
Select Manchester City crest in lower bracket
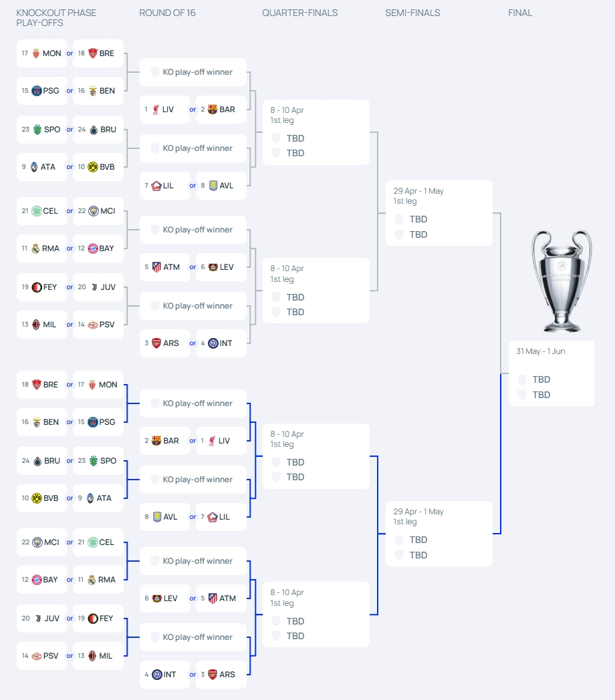coord(37,542)
